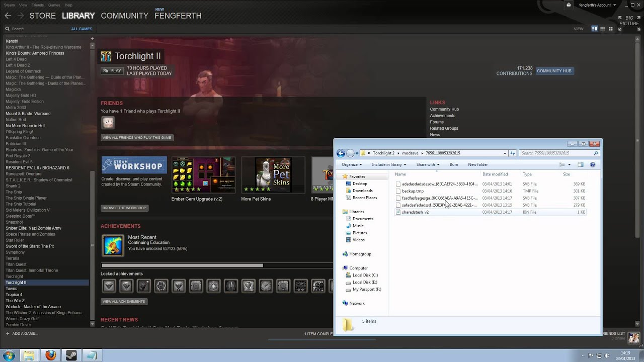Open Firefox from the taskbar

50,355
